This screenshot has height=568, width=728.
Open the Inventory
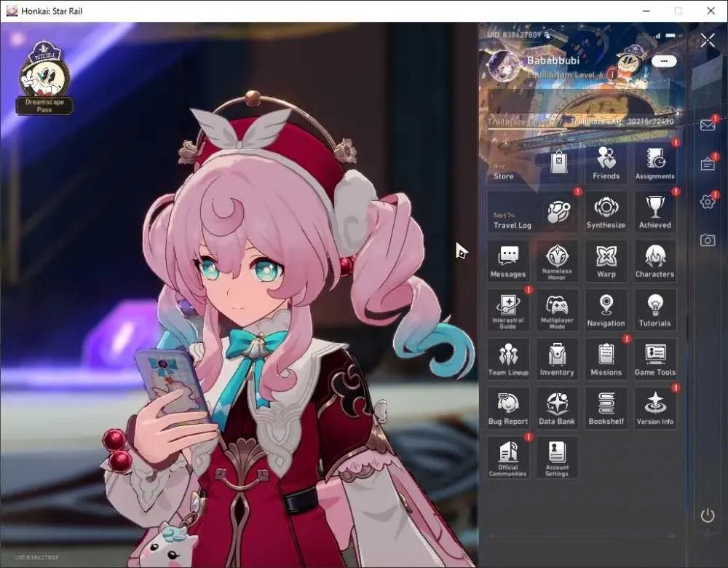[x=557, y=360]
